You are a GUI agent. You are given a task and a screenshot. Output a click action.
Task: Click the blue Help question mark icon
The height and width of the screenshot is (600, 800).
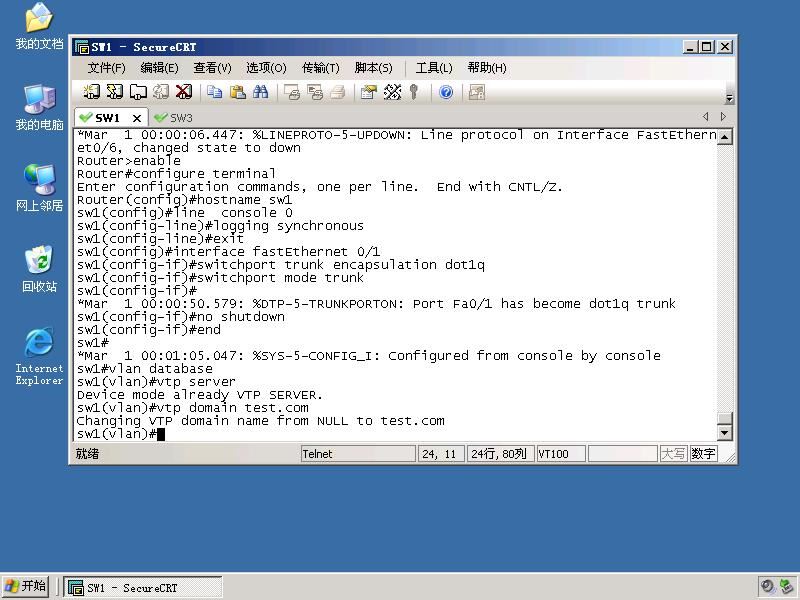click(446, 92)
